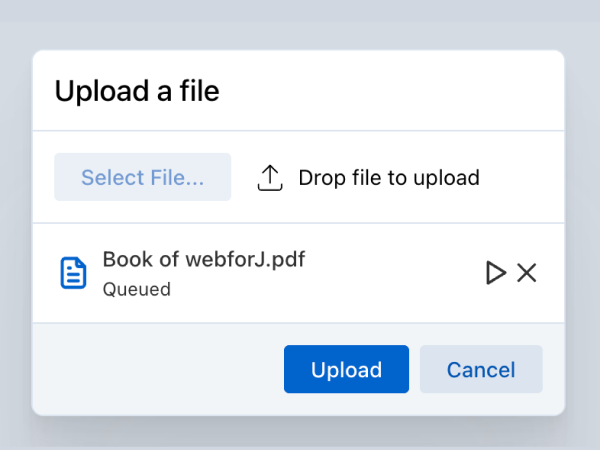The width and height of the screenshot is (600, 450).
Task: Click the dimmed backdrop above the dialog
Action: point(300,24)
